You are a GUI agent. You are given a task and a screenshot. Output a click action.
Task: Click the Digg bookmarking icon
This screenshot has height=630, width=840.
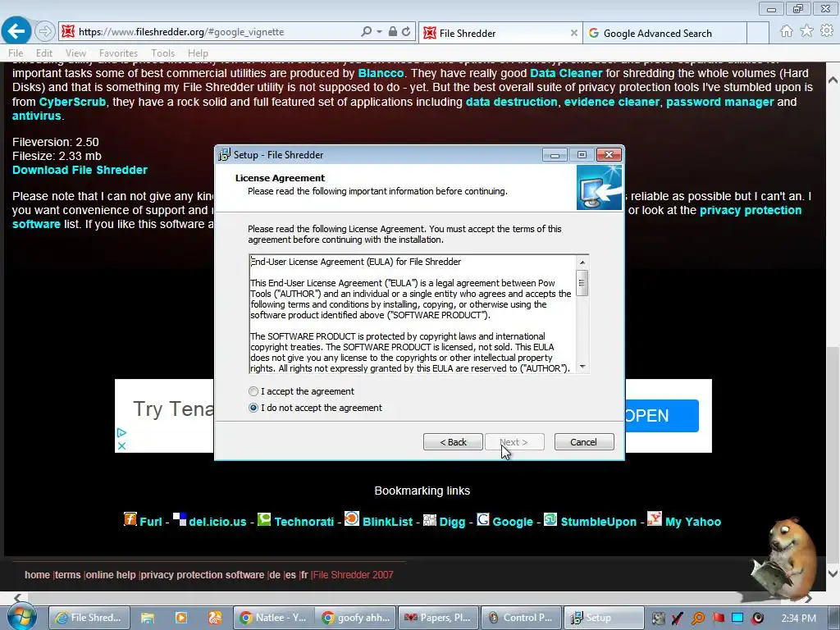pos(430,519)
